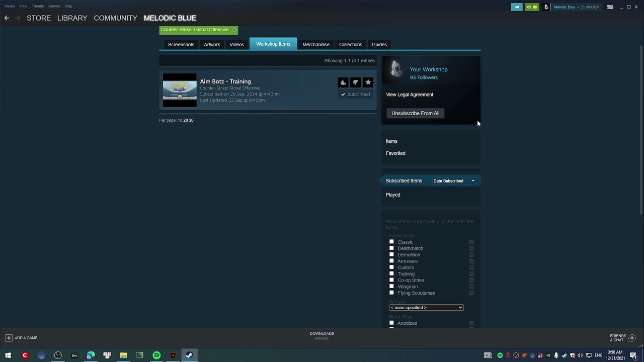Screen dimensions: 644x362
Task: Open Spotify from the taskbar
Action: tap(156, 355)
